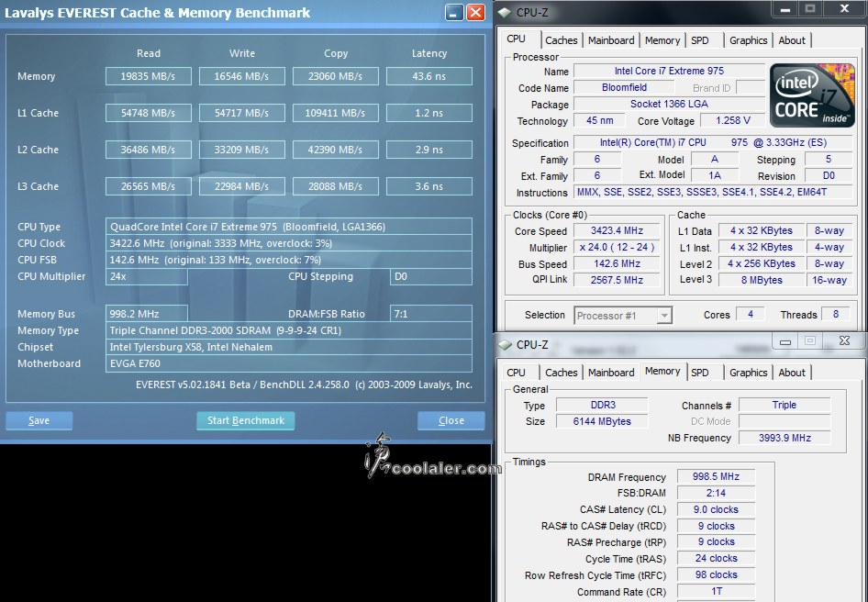Screen dimensions: 868x602
Task: Click the Package field Socket 1366 LGA
Action: coord(669,104)
